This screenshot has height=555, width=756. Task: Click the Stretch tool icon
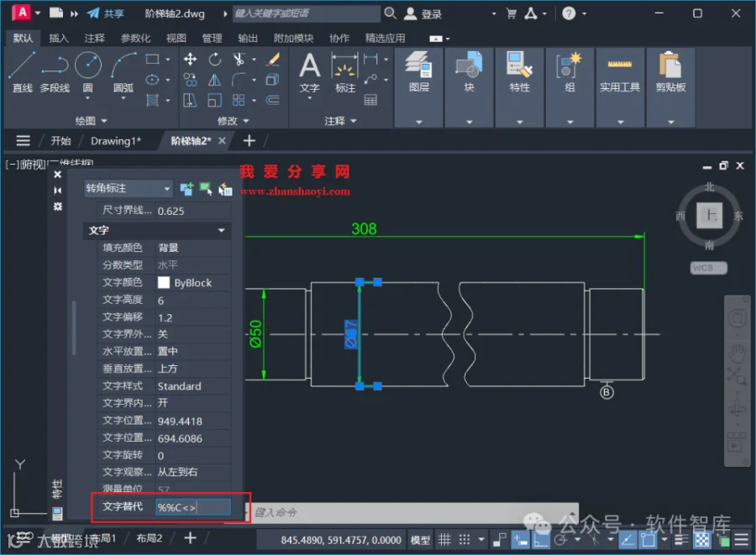pos(190,100)
